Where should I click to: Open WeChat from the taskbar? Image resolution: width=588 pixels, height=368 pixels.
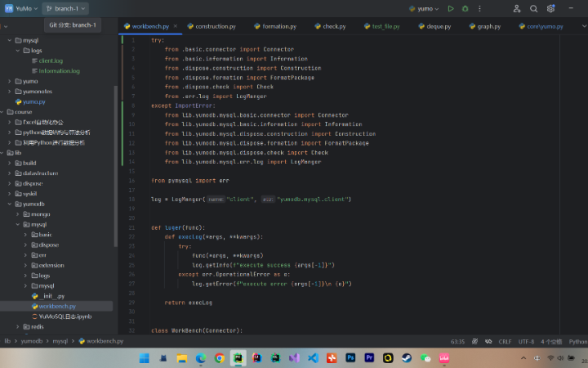(x=425, y=358)
